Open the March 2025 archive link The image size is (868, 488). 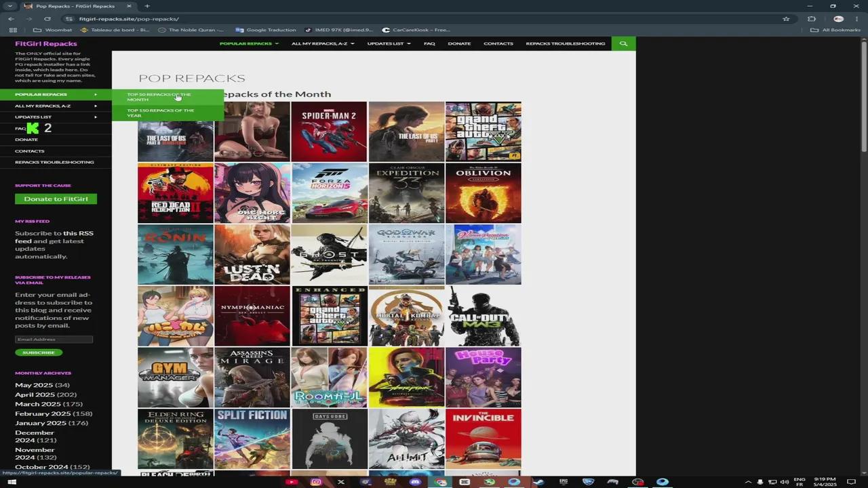pos(38,404)
